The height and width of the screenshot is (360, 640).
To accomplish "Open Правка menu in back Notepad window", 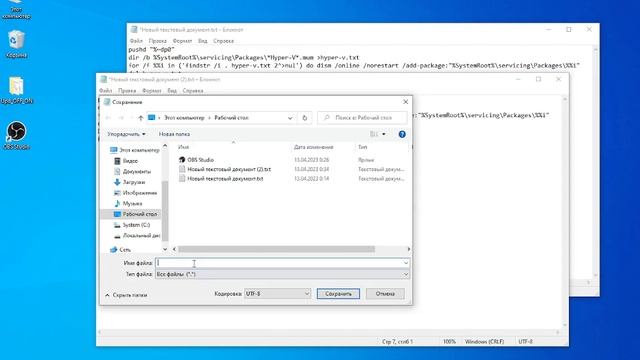I will click(x=158, y=41).
